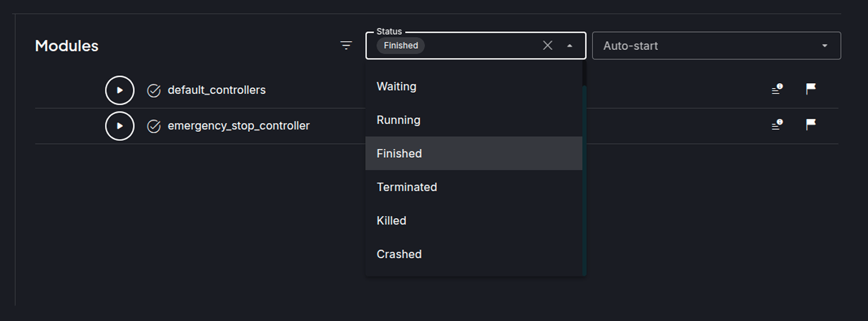Choose the Terminated status option
This screenshot has height=321, width=868.
(474, 187)
